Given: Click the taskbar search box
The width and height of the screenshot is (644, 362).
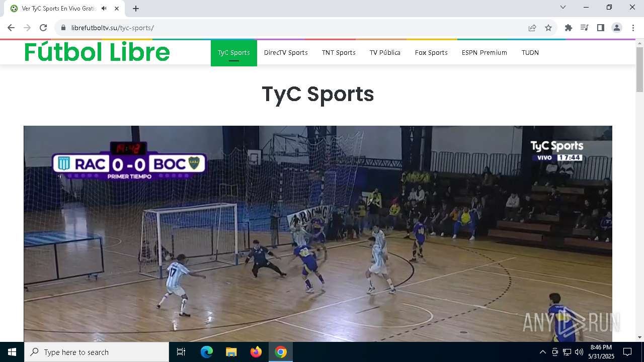Looking at the screenshot, I should click(97, 352).
